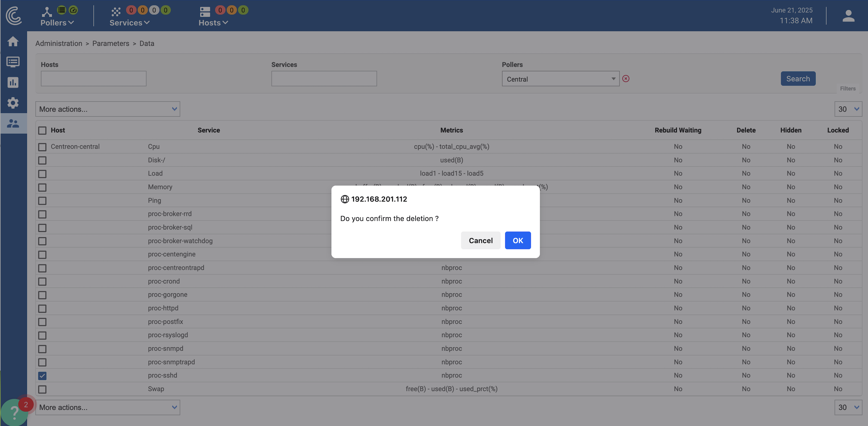This screenshot has width=868, height=426.
Task: Open the Monitoring sidebar icon
Action: (x=13, y=62)
